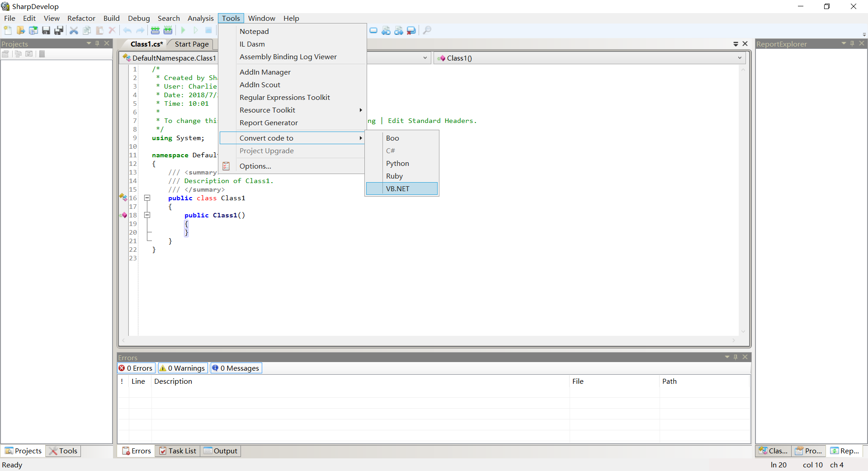Click the Rebuild Solution toolbar icon
Screen dimensions: 868x471
(x=168, y=30)
